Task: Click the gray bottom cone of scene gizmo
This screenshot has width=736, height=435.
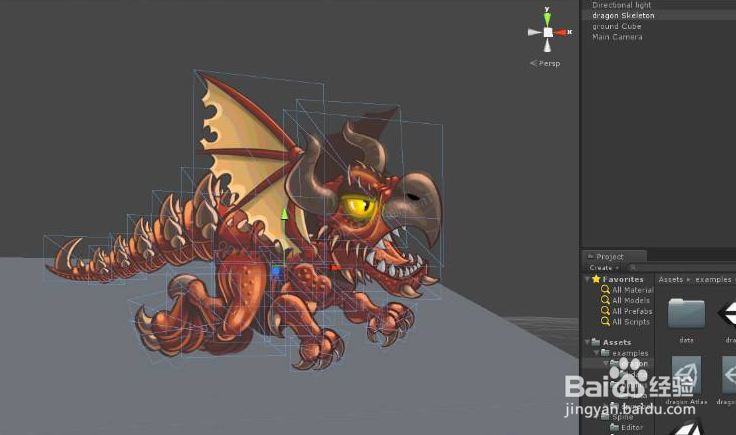Action: point(547,45)
